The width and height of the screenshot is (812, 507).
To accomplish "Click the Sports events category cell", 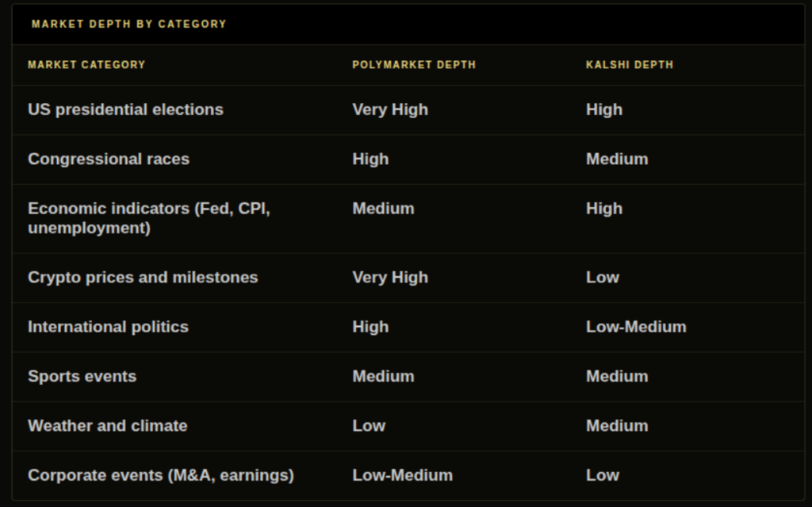I will pyautogui.click(x=82, y=376).
